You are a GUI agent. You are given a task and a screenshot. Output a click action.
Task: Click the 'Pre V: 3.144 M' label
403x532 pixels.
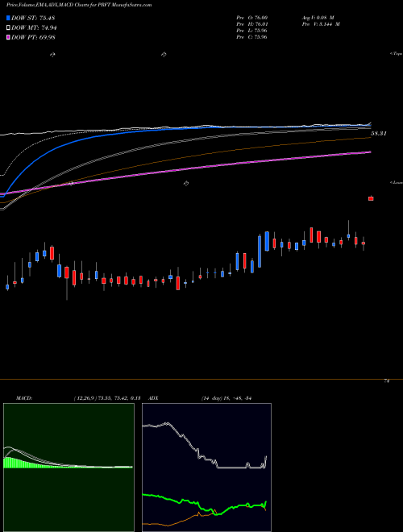coord(321,24)
